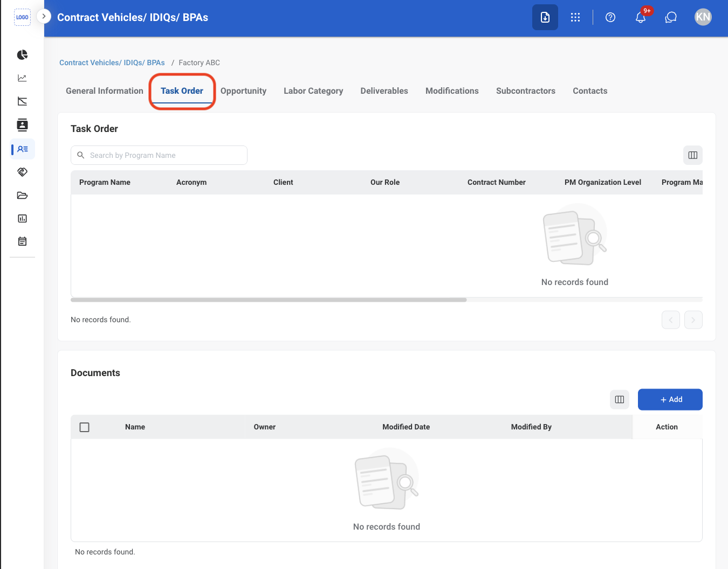Focus the Search by Program Name field
The height and width of the screenshot is (569, 728).
click(159, 155)
